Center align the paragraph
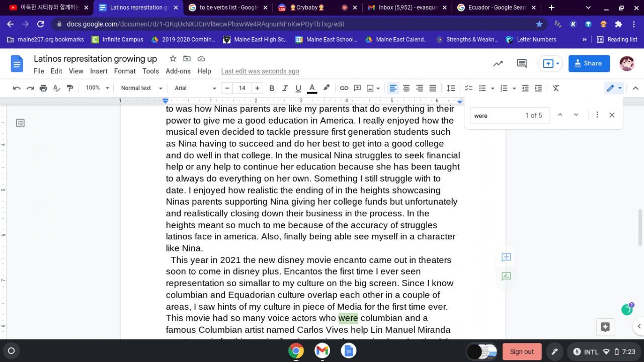 click(x=406, y=88)
